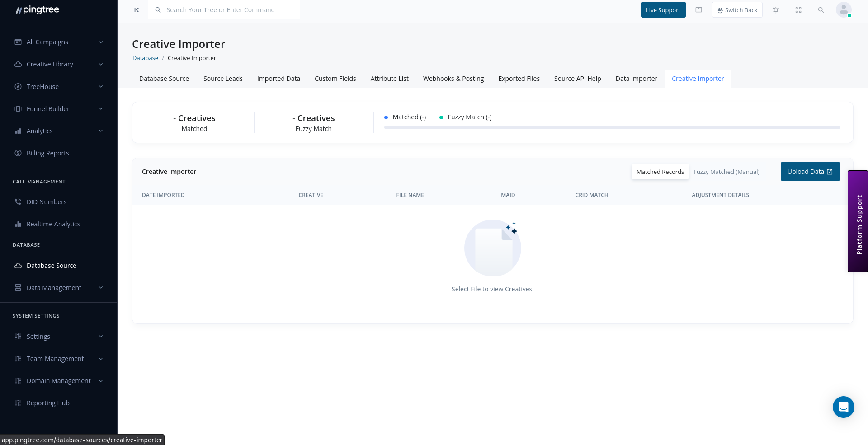Collapse the sidebar using the arrow icon
The width and height of the screenshot is (868, 445).
pyautogui.click(x=137, y=9)
